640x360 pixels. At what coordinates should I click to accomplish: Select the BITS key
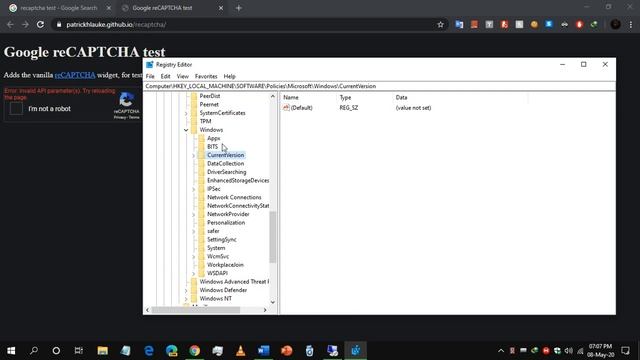click(x=213, y=147)
